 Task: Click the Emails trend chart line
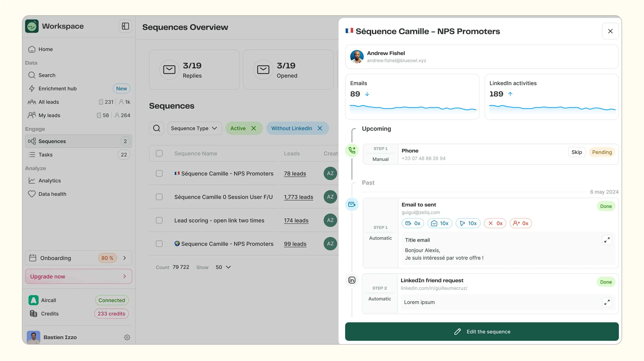[412, 108]
